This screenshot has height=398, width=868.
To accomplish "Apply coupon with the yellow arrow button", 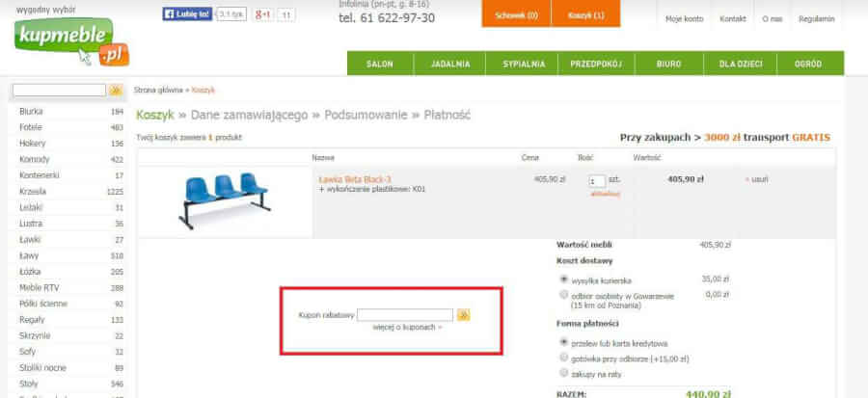I will pyautogui.click(x=464, y=315).
